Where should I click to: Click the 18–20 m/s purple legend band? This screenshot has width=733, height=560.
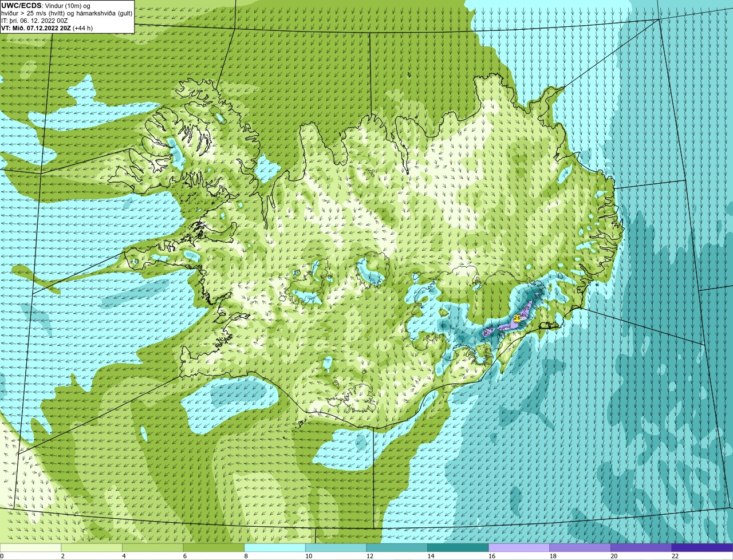click(580, 547)
